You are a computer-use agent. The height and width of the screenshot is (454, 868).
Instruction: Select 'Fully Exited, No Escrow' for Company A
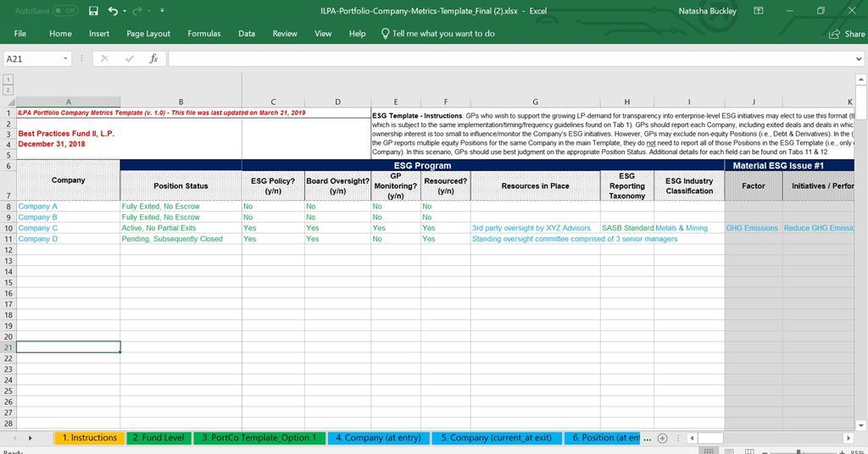click(x=181, y=207)
